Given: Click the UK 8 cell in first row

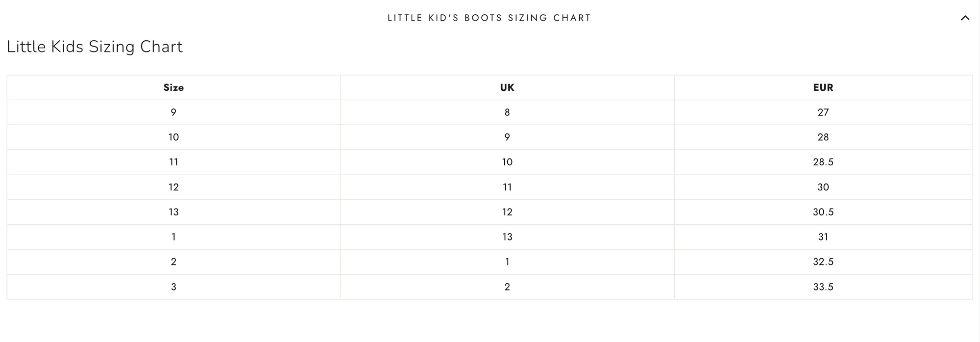Looking at the screenshot, I should coord(507,112).
